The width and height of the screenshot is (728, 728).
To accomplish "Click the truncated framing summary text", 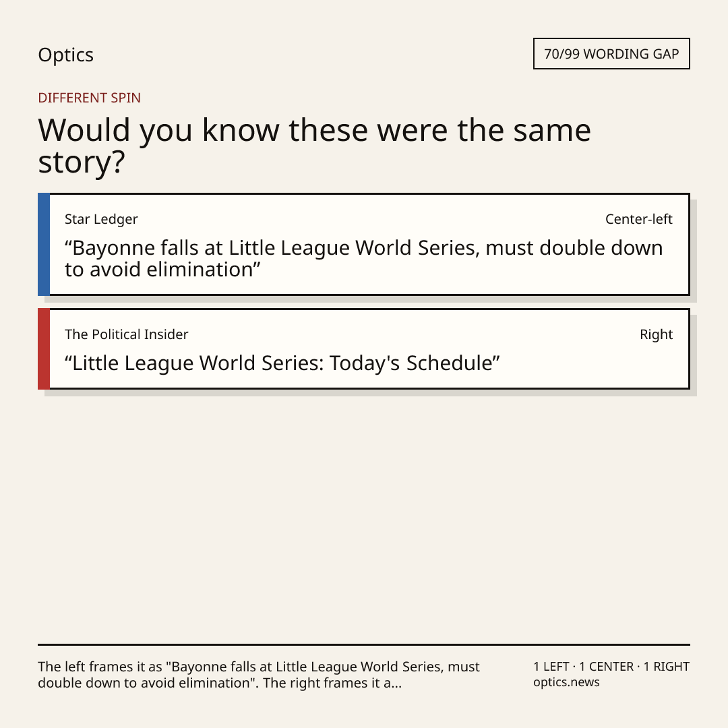I will (259, 675).
